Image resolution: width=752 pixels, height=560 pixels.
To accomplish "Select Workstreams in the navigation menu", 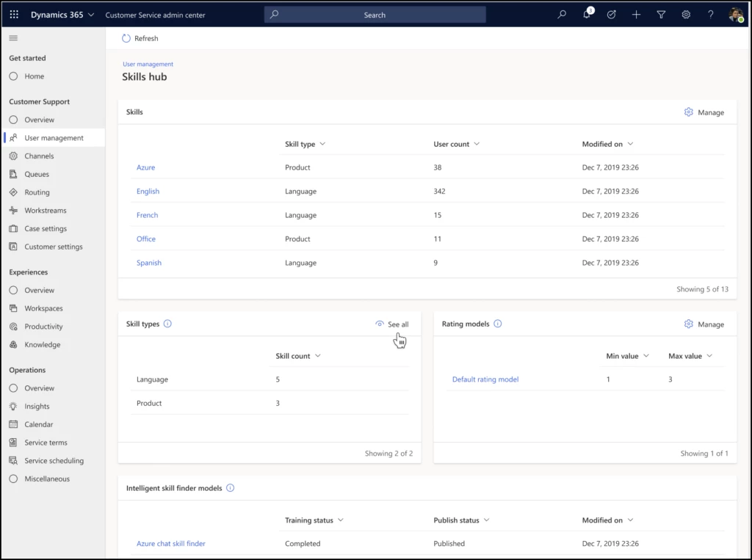I will coord(47,210).
